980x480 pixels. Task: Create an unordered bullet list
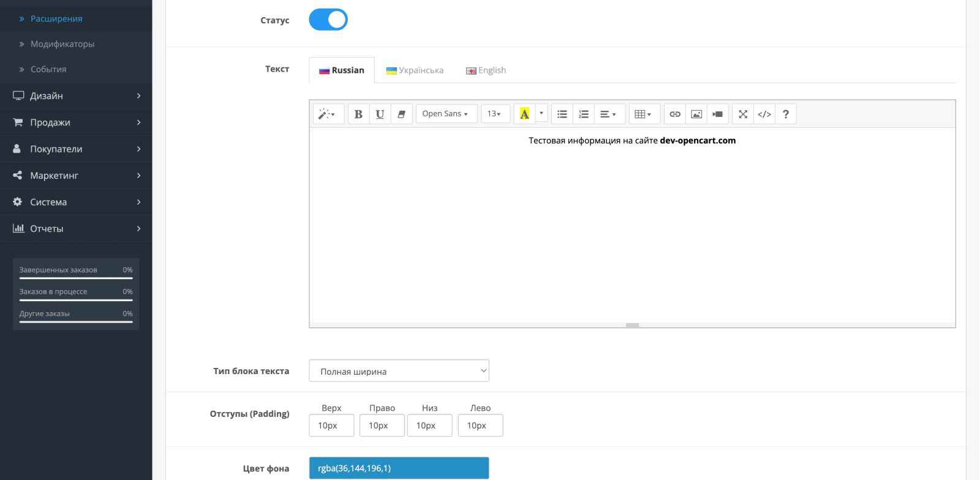(562, 114)
